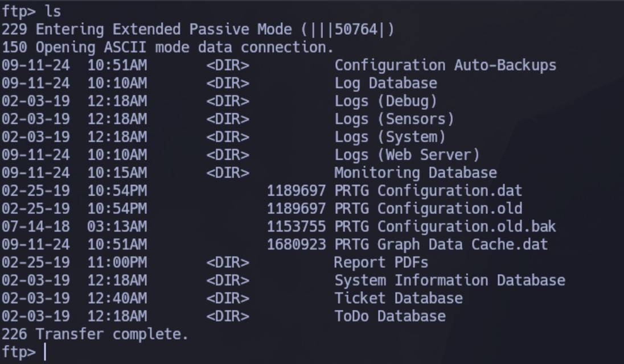Click the Extended Passive Mode port 50764
The width and height of the screenshot is (624, 364).
click(x=356, y=30)
